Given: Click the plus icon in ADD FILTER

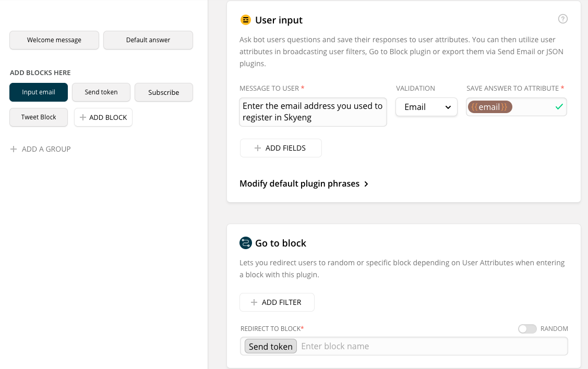Looking at the screenshot, I should (x=254, y=302).
